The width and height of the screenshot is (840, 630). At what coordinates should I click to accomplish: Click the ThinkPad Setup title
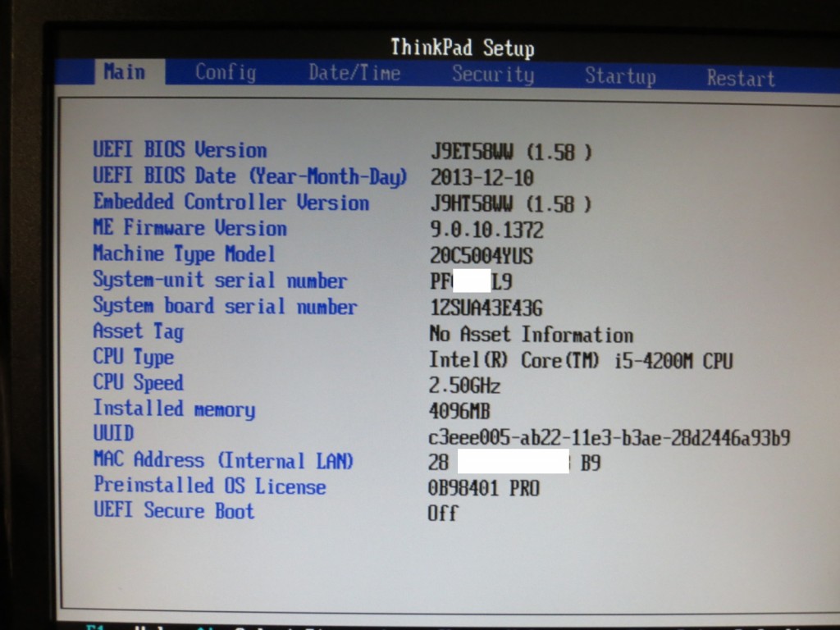coord(463,48)
